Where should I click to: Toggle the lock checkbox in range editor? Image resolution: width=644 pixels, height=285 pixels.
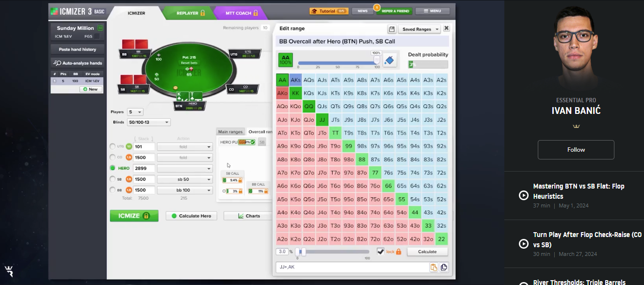point(381,252)
